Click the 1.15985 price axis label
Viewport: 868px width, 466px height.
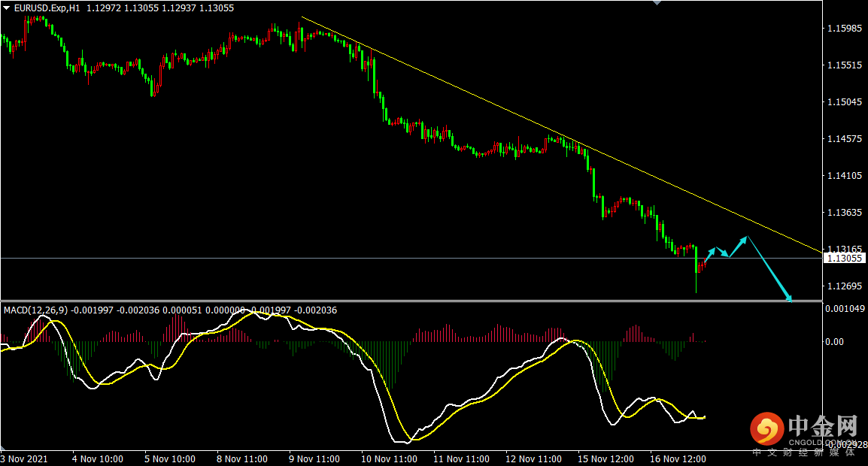pyautogui.click(x=844, y=29)
